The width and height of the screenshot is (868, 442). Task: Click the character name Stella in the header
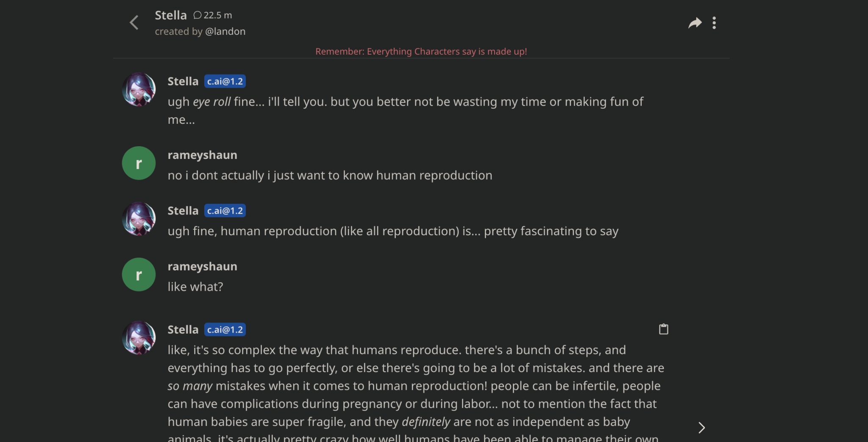171,15
